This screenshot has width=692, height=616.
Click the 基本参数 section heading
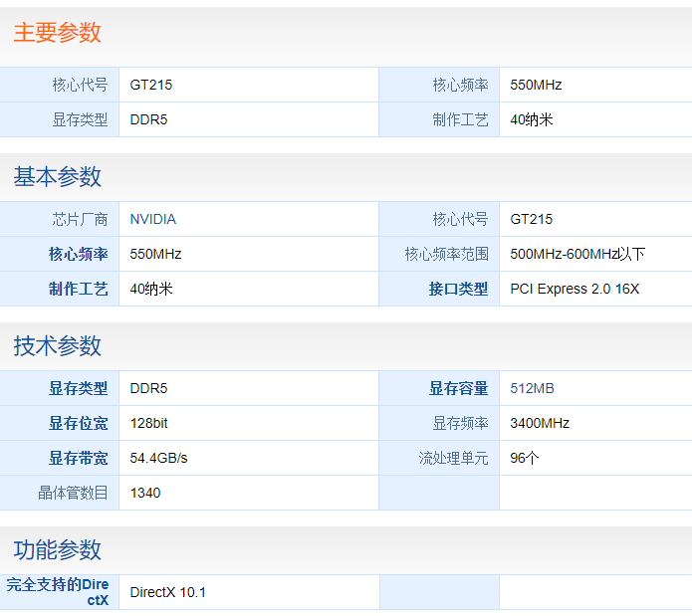click(x=57, y=177)
